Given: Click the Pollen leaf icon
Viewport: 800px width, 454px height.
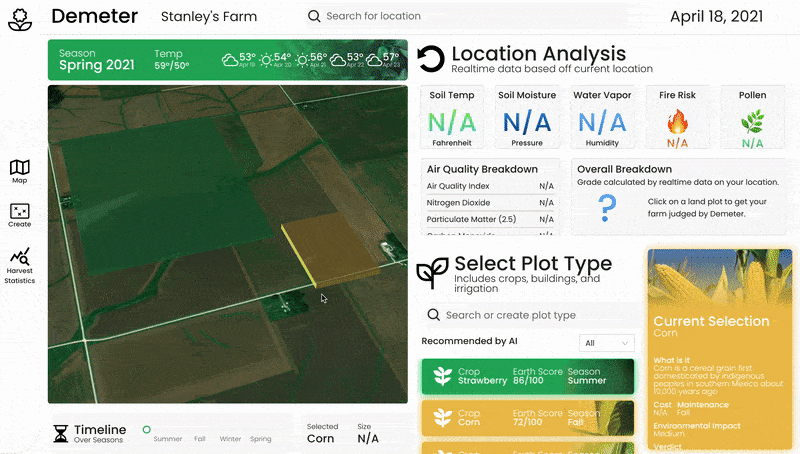Looking at the screenshot, I should 753,121.
